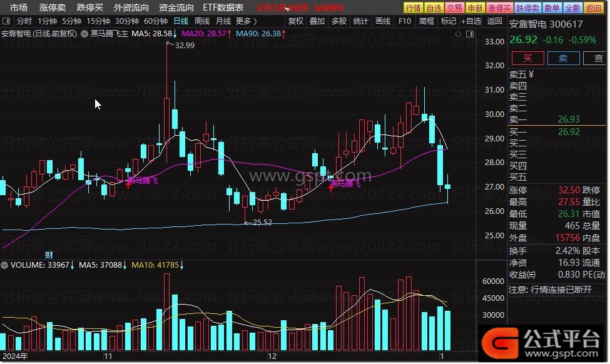The width and height of the screenshot is (610, 364).
Task: Open the circle menu icon beside VOLUME
Action: [4, 265]
